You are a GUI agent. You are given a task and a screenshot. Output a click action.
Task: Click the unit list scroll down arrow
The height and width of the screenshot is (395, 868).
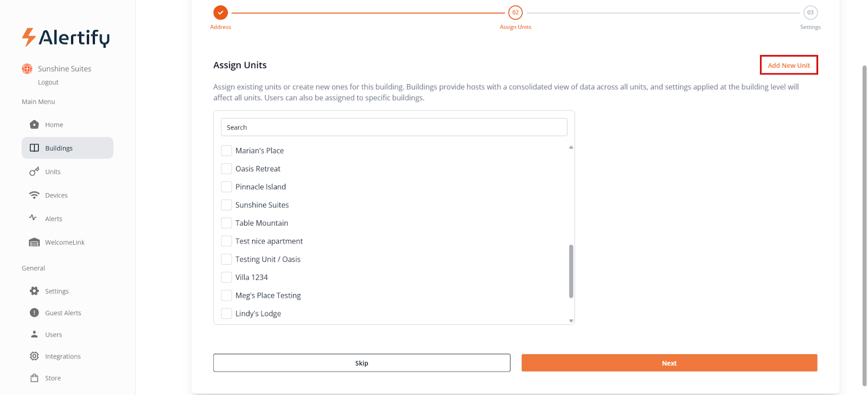(571, 321)
